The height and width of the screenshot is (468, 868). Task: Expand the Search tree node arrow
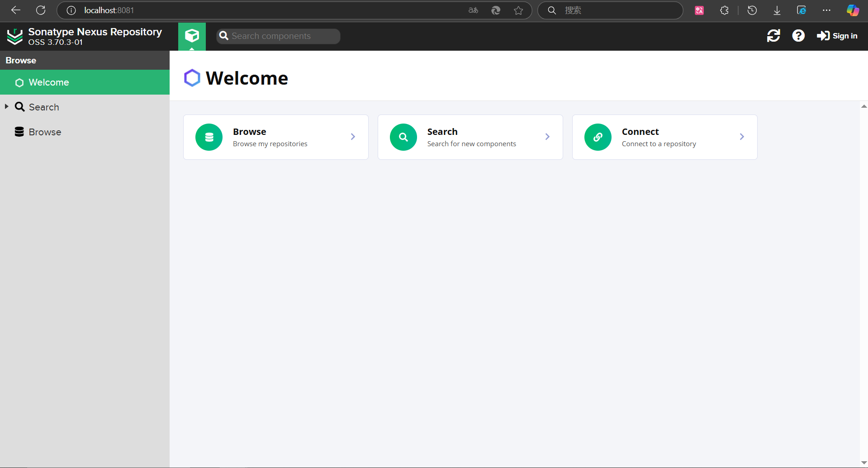pos(7,107)
